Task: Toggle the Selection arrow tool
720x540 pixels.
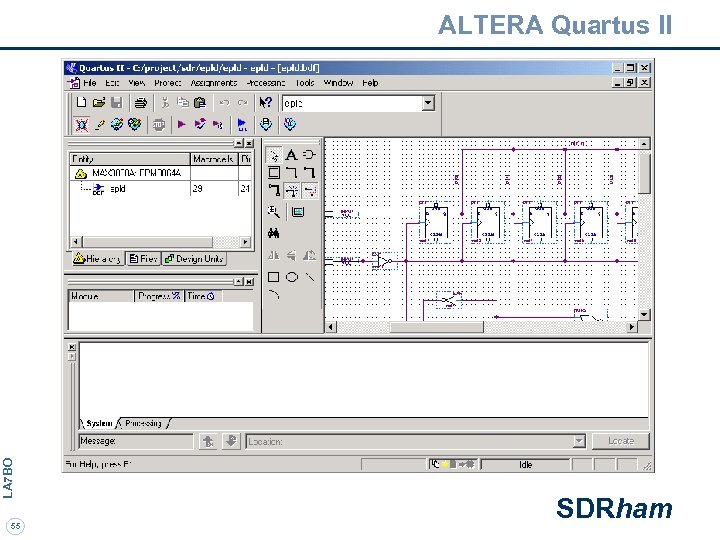Action: point(274,155)
